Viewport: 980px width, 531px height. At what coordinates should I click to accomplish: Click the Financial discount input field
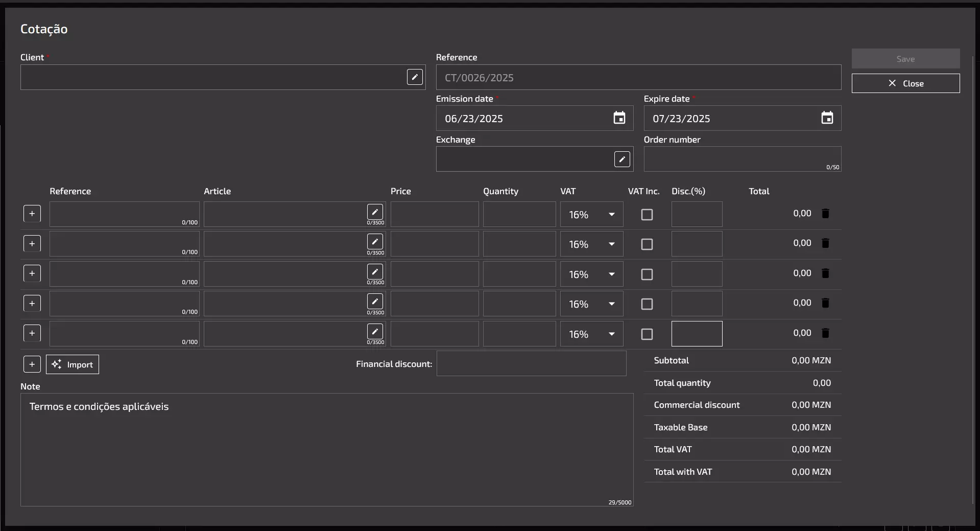tap(532, 363)
